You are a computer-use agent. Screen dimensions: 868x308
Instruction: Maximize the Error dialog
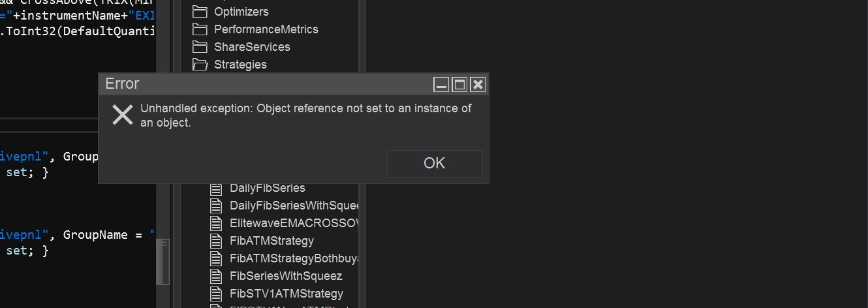coord(459,84)
